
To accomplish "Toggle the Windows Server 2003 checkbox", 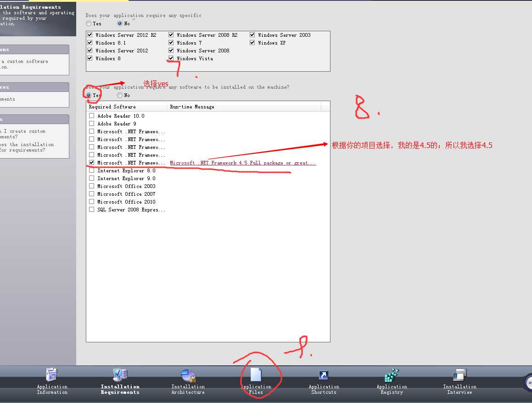I will pyautogui.click(x=252, y=34).
